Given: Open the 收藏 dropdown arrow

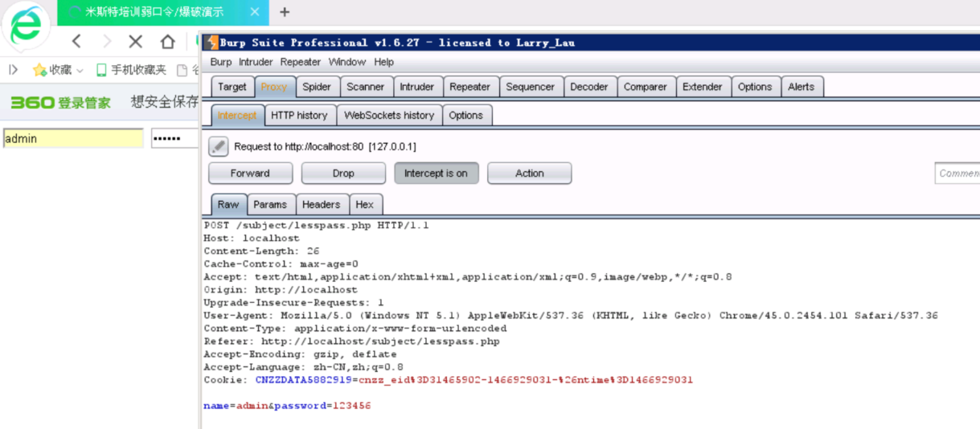Looking at the screenshot, I should pos(80,71).
